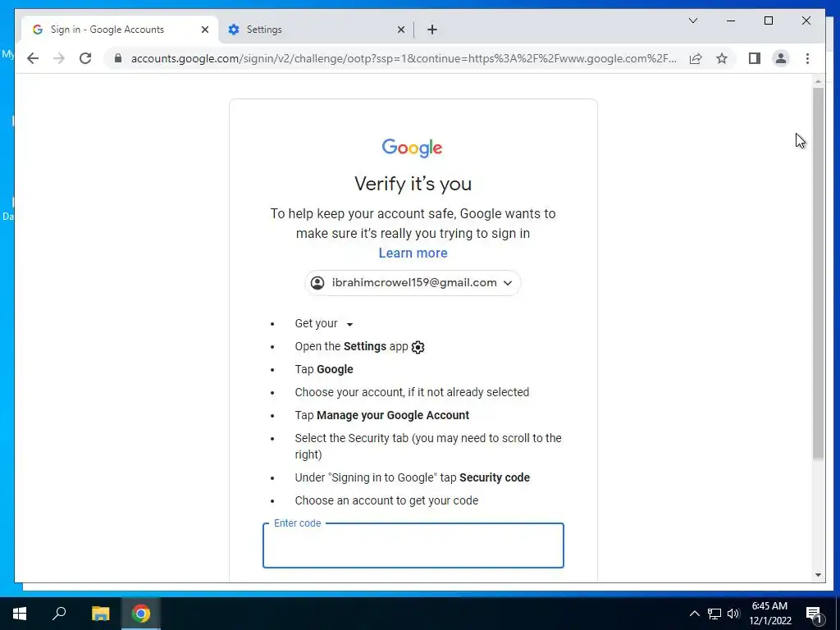Click the scrollbar up arrow

coord(818,81)
